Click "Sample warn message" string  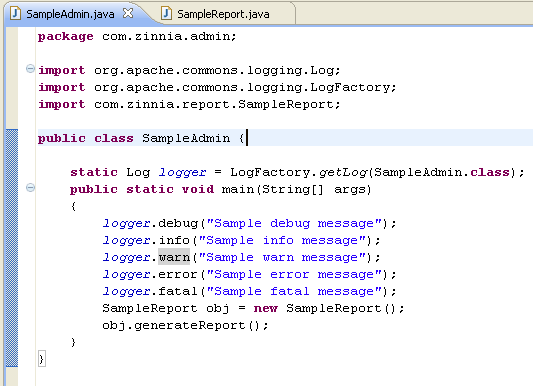[282, 258]
